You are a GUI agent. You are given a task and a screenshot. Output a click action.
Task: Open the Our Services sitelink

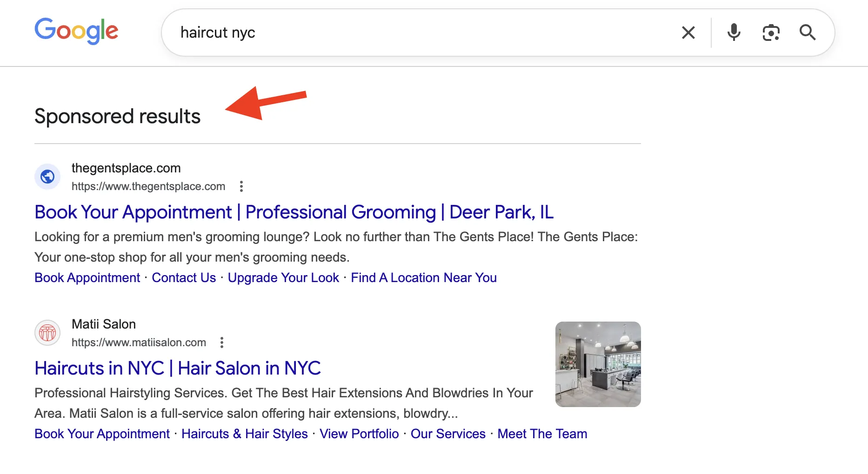pos(448,434)
